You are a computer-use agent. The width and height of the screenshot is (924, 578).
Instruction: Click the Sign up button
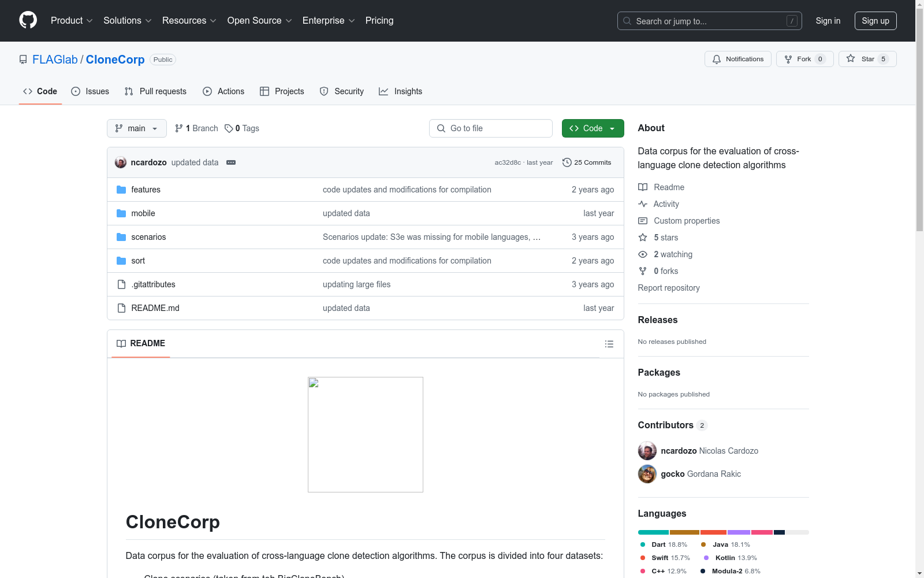click(x=875, y=21)
